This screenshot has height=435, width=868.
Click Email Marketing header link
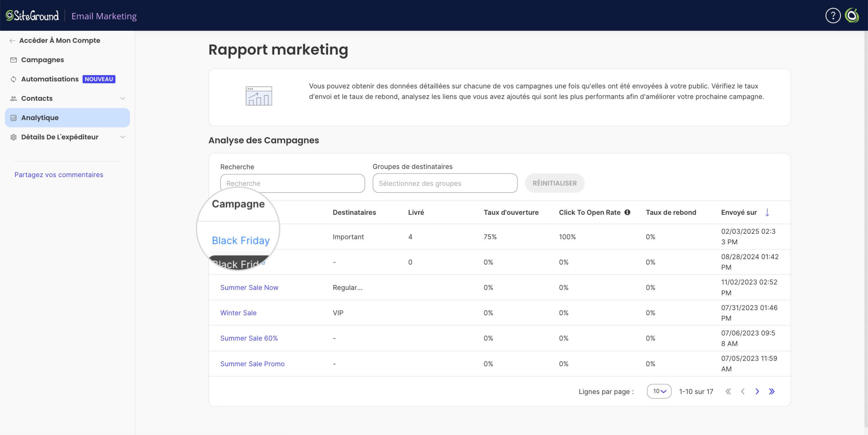[104, 16]
